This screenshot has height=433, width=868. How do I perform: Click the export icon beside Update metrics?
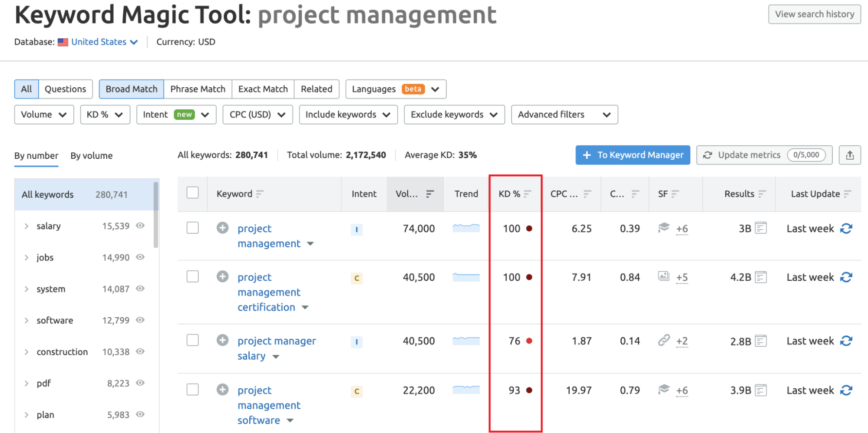click(x=850, y=155)
